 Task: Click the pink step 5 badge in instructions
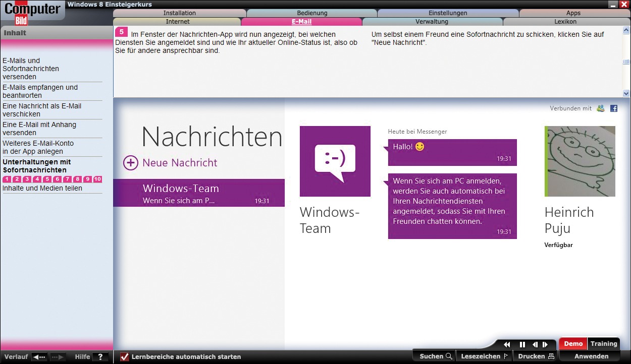pos(121,32)
